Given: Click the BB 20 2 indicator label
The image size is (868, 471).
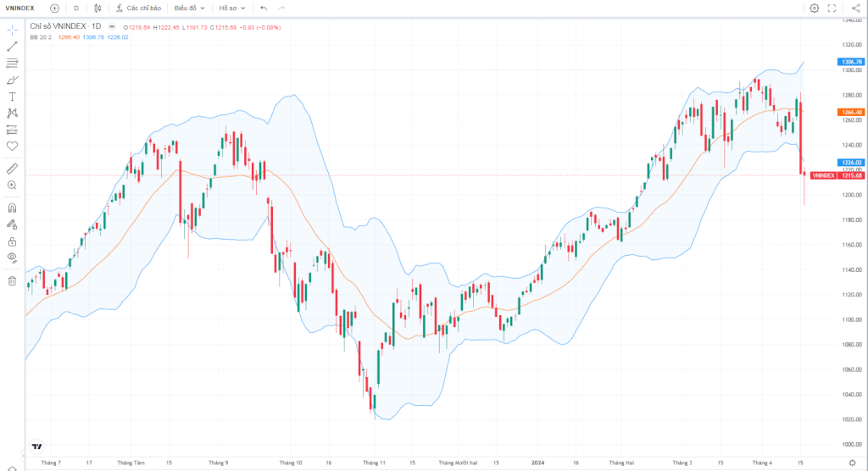Looking at the screenshot, I should pyautogui.click(x=41, y=37).
